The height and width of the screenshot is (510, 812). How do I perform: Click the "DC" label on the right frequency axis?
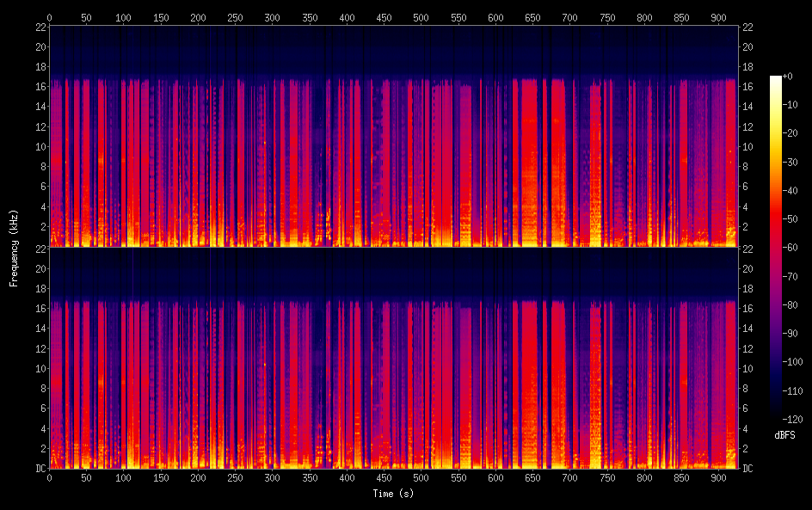[748, 469]
